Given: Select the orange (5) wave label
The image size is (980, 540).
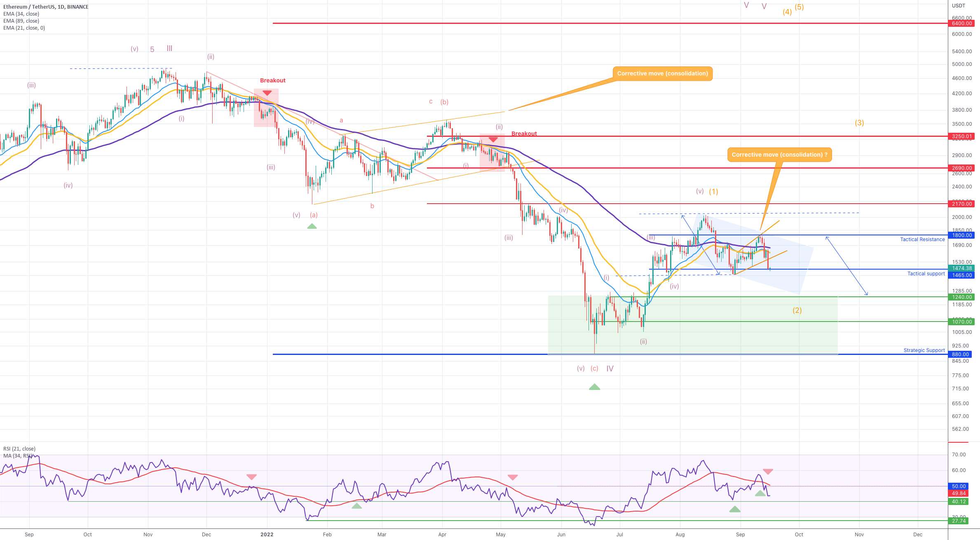Looking at the screenshot, I should (799, 7).
